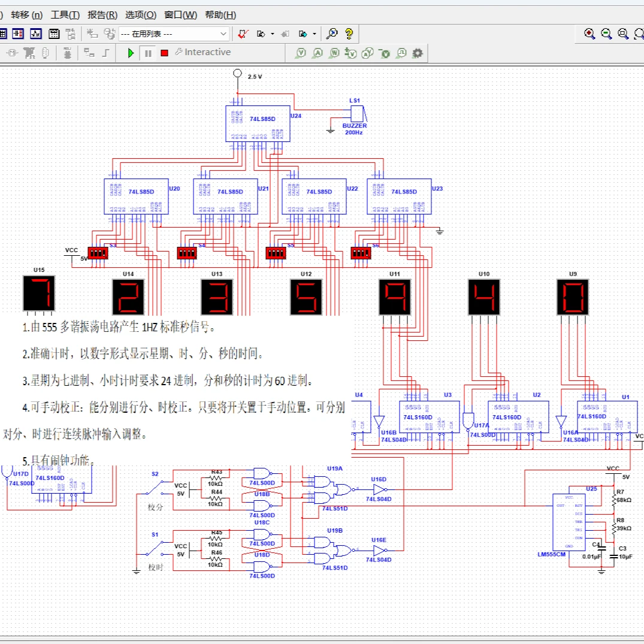Viewport: 644px width, 644px height.
Task: Toggle switch S2 labeled 校分
Action: point(155,488)
